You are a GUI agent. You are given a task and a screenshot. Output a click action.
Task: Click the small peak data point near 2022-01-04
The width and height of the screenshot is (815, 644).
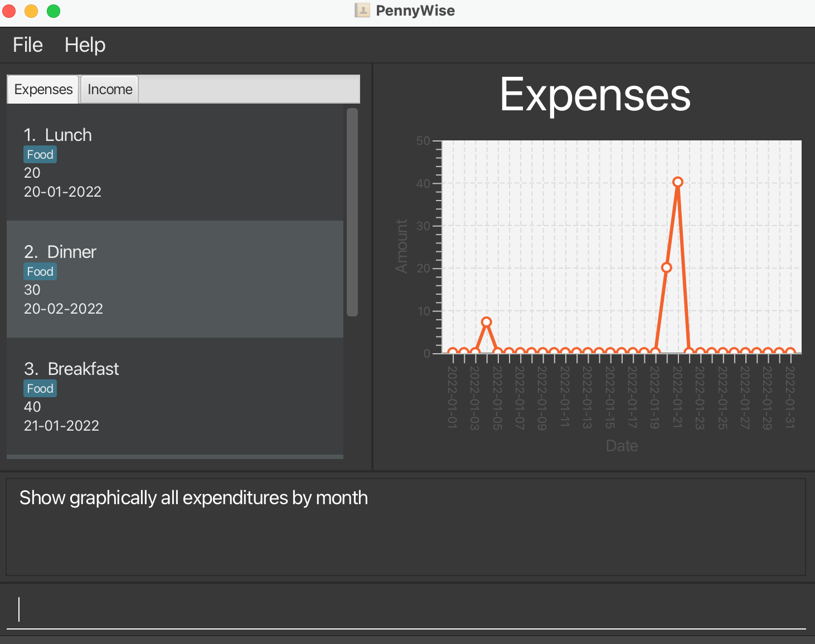tap(486, 322)
